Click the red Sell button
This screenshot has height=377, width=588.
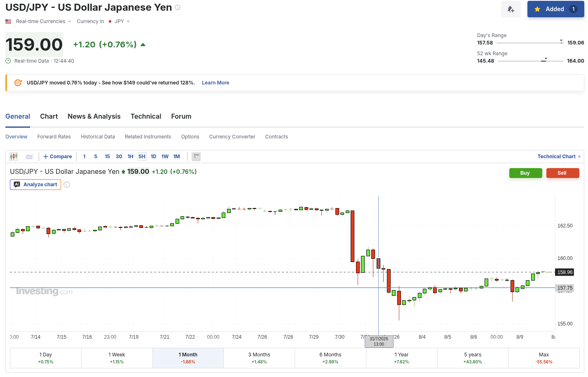[562, 173]
